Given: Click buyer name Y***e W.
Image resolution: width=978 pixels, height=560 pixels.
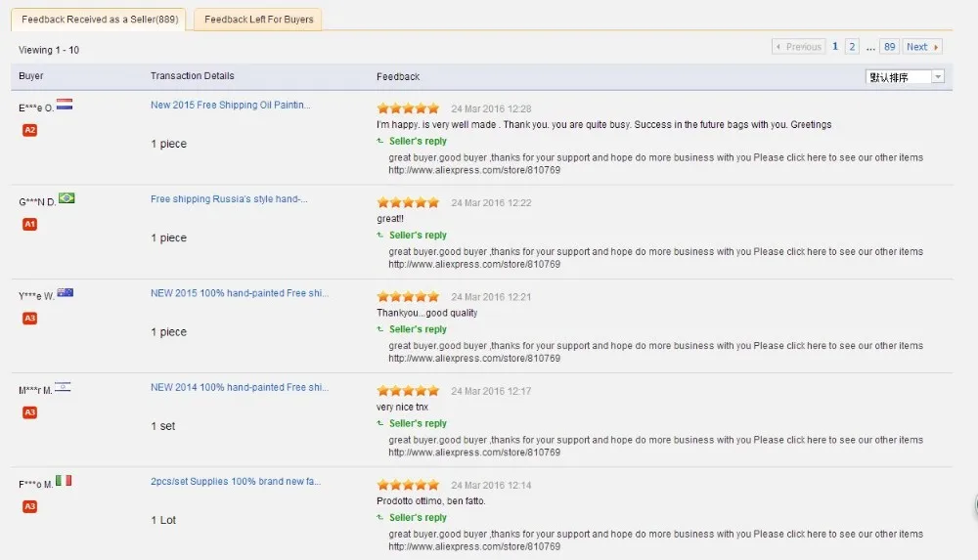Looking at the screenshot, I should [x=37, y=296].
